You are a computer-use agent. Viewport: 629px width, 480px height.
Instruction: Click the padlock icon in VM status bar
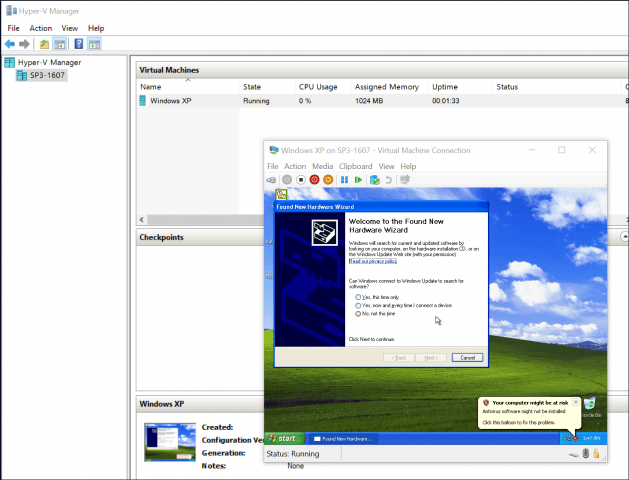(x=596, y=454)
